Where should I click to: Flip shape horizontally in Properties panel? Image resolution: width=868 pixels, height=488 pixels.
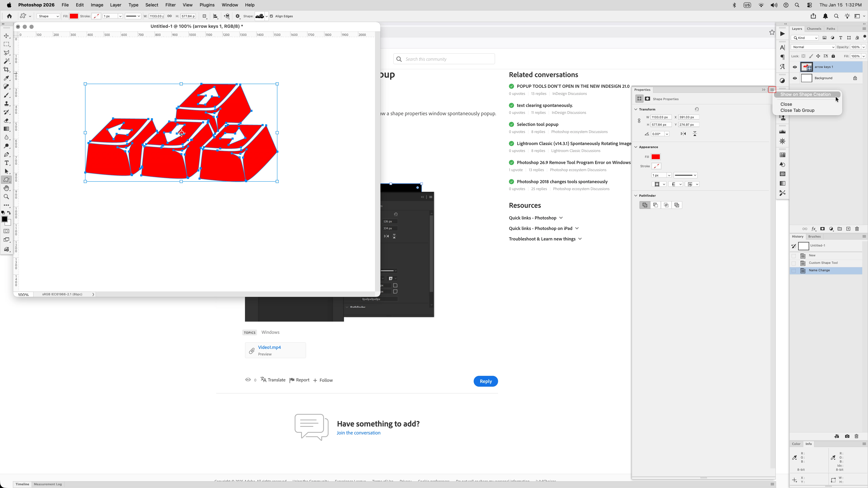(x=683, y=134)
